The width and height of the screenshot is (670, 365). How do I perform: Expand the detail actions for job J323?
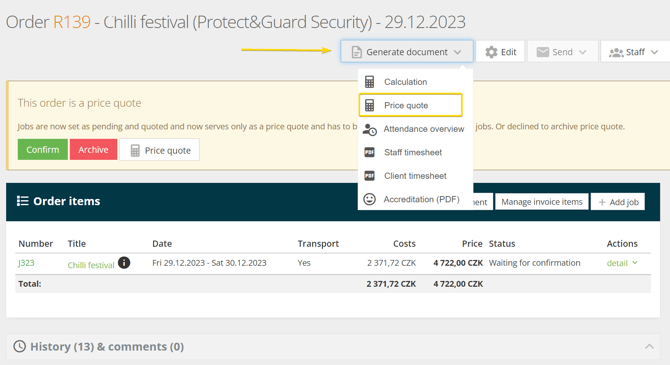[x=622, y=263]
